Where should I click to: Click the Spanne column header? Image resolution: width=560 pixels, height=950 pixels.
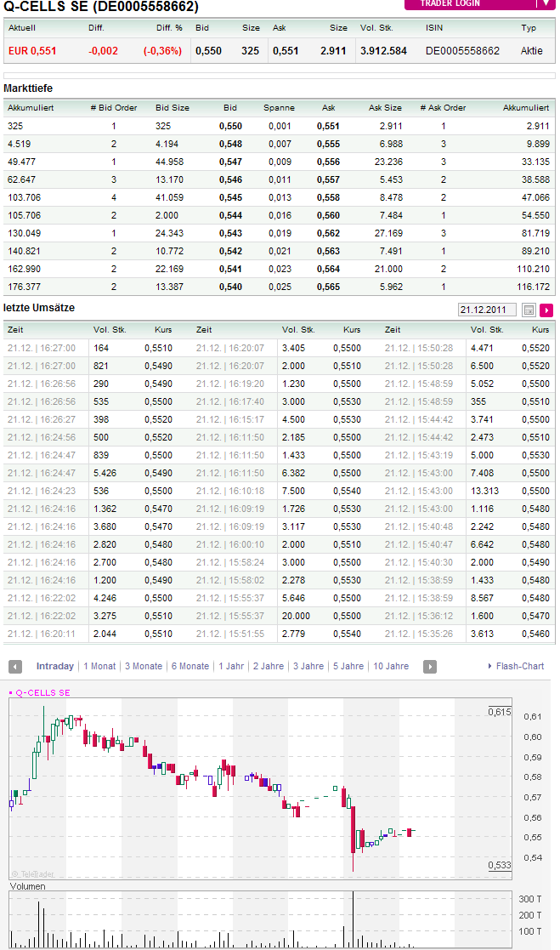[279, 108]
